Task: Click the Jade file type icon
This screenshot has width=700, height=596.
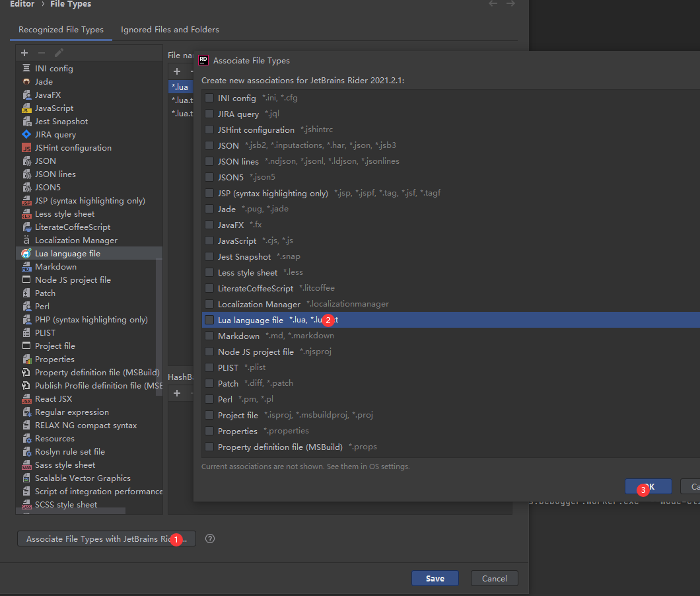Action: click(x=26, y=81)
